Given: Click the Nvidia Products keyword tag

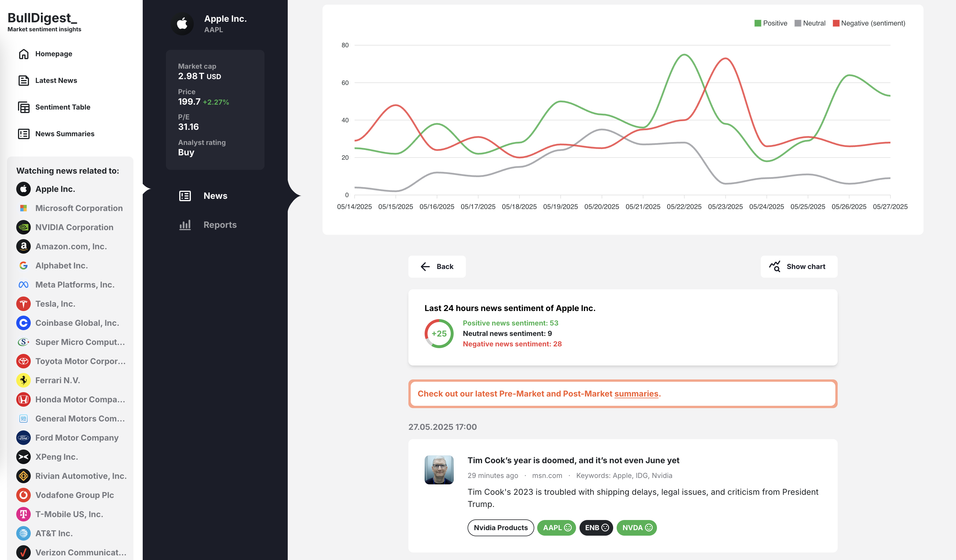Looking at the screenshot, I should 500,528.
